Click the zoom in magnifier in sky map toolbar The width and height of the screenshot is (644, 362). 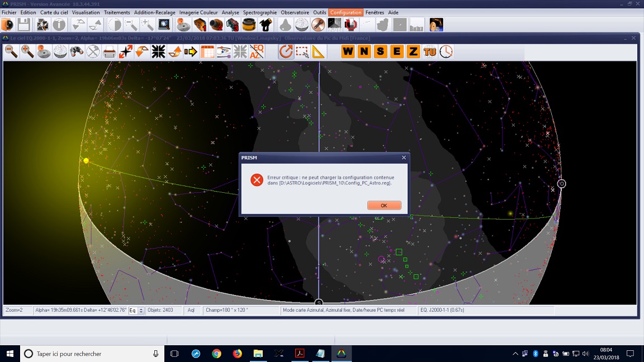27,52
